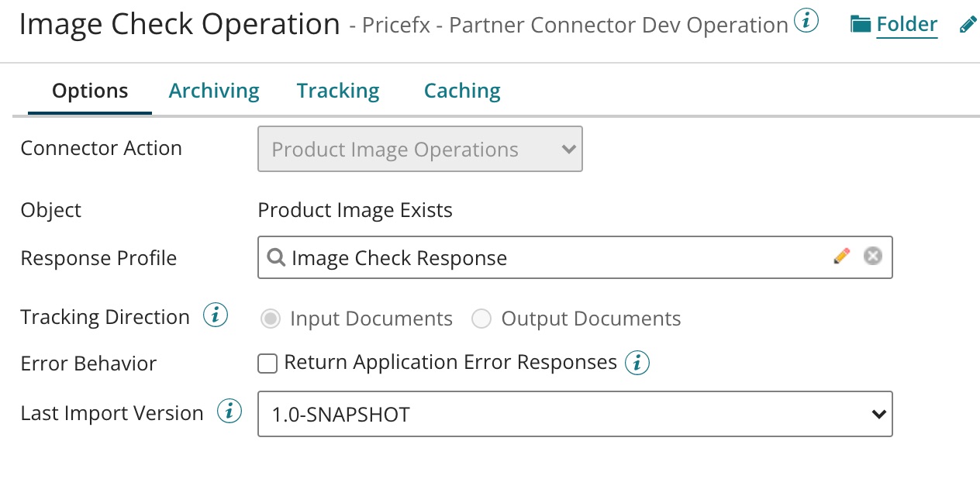Viewport: 980px width, 479px height.
Task: Show info for Last Import Version
Action: tap(229, 412)
